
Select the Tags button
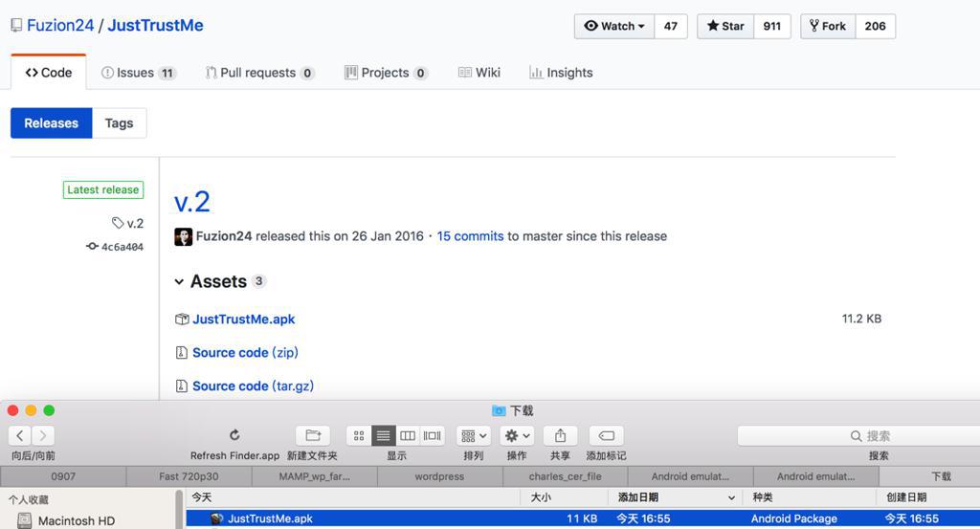coord(119,123)
